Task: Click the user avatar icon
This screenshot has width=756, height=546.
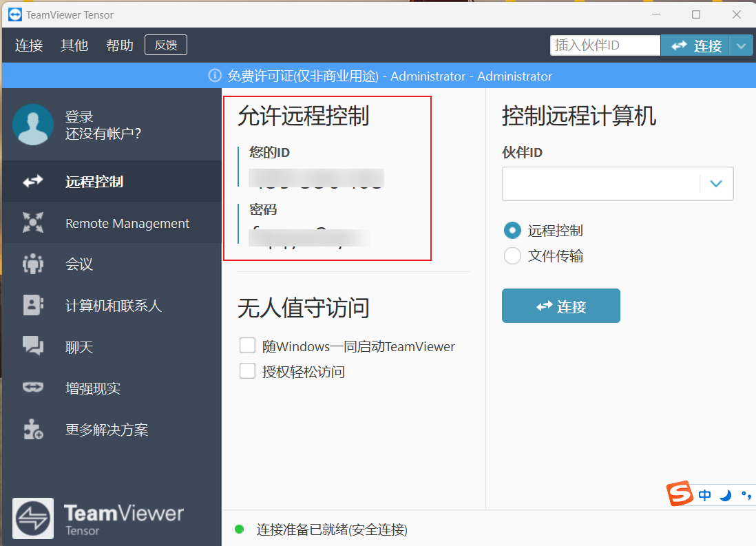Action: click(x=33, y=125)
